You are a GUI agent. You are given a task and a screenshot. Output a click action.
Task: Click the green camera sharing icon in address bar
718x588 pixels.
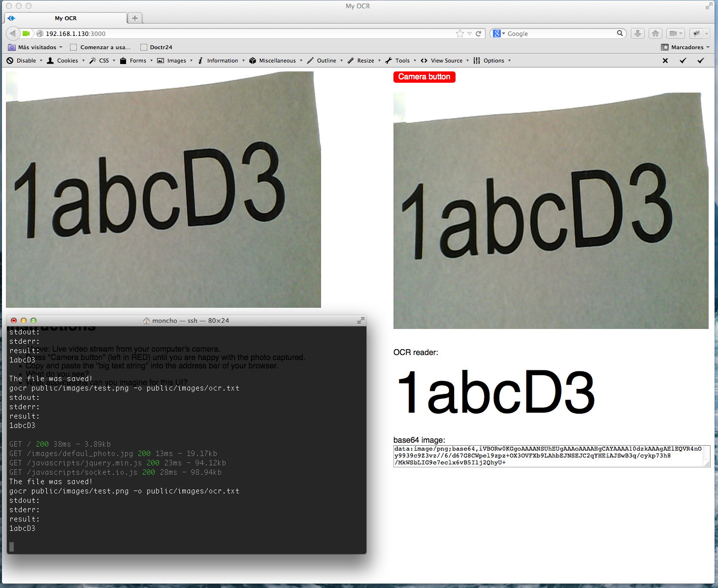(x=26, y=33)
